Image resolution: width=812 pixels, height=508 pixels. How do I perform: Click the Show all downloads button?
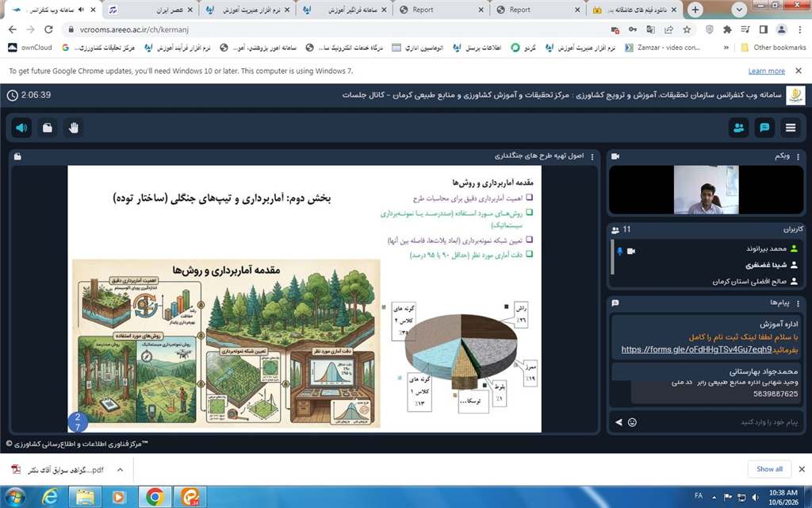pos(769,469)
